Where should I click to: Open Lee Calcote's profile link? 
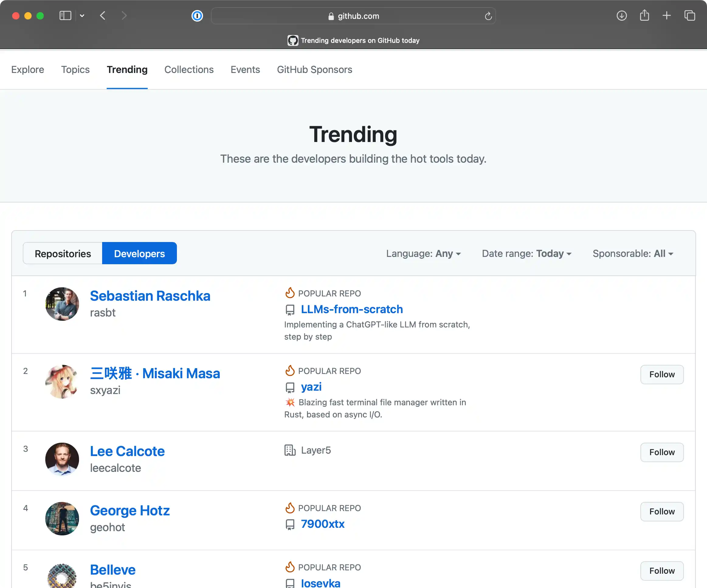tap(127, 451)
